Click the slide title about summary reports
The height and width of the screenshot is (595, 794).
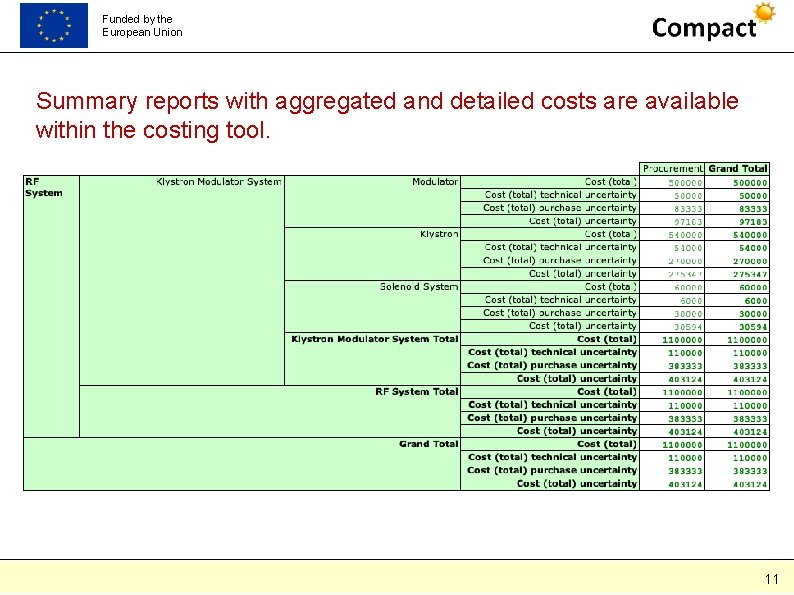pyautogui.click(x=387, y=115)
